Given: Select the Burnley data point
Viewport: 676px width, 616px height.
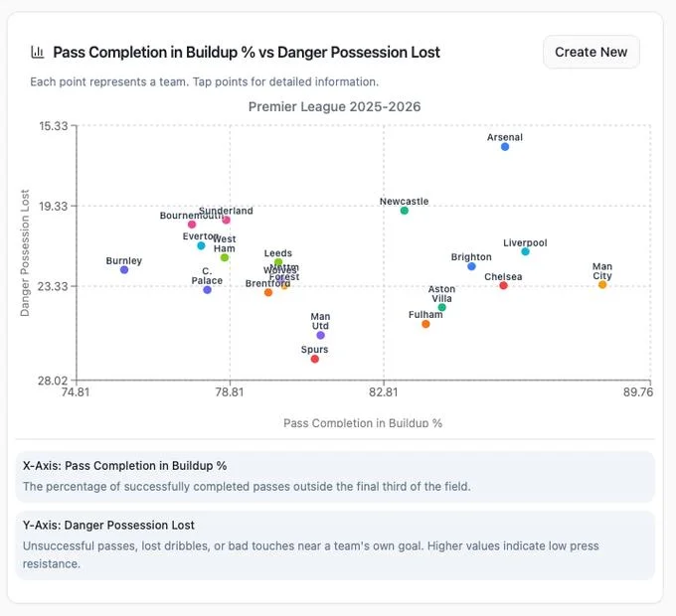Looking at the screenshot, I should 124,270.
